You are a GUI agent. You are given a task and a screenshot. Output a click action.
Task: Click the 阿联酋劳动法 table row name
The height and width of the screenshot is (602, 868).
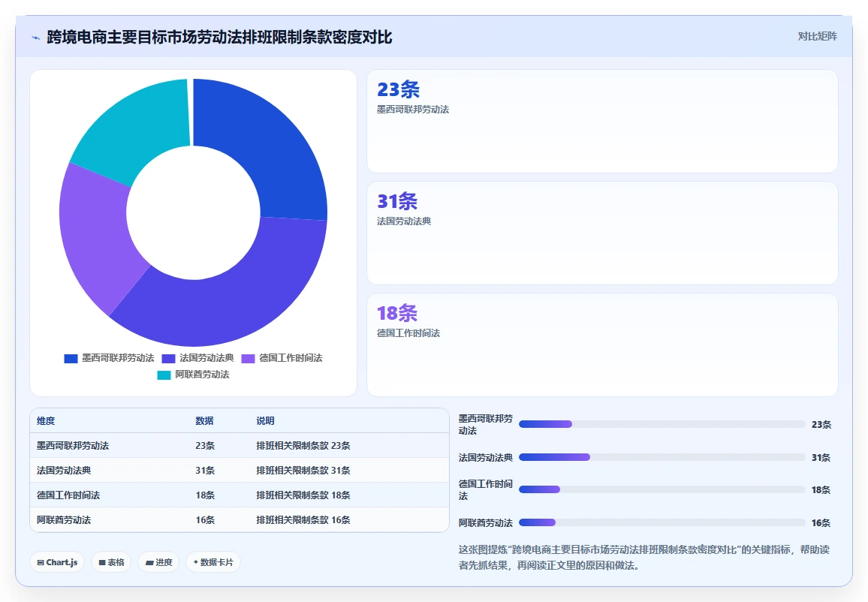point(64,520)
